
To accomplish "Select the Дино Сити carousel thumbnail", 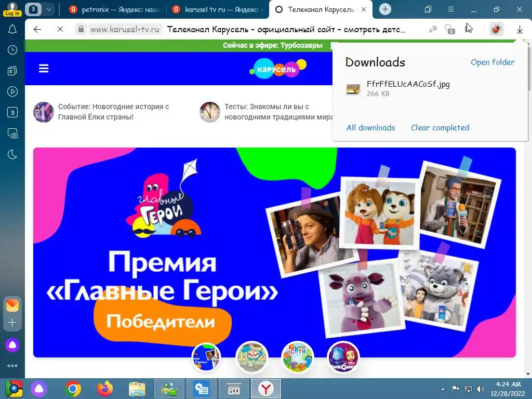I will pyautogui.click(x=298, y=357).
